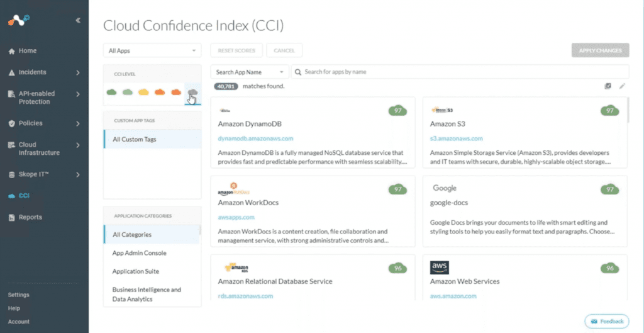Click the Reset Scores button
Image resolution: width=644 pixels, height=333 pixels.
pos(236,50)
